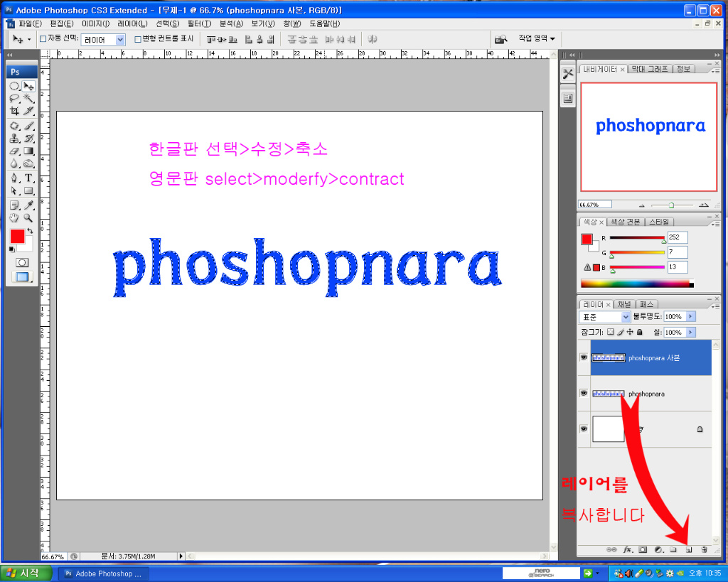
Task: Select the Rectangle shape tool
Action: pyautogui.click(x=28, y=190)
